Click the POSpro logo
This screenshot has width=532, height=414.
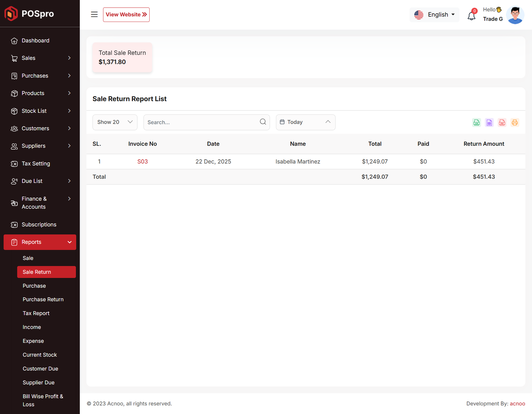tap(29, 14)
